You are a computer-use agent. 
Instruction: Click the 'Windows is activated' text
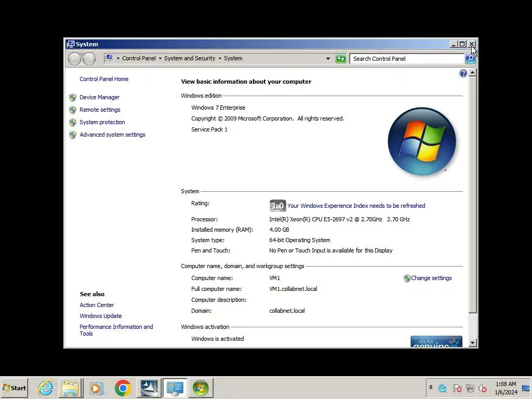pyautogui.click(x=218, y=339)
